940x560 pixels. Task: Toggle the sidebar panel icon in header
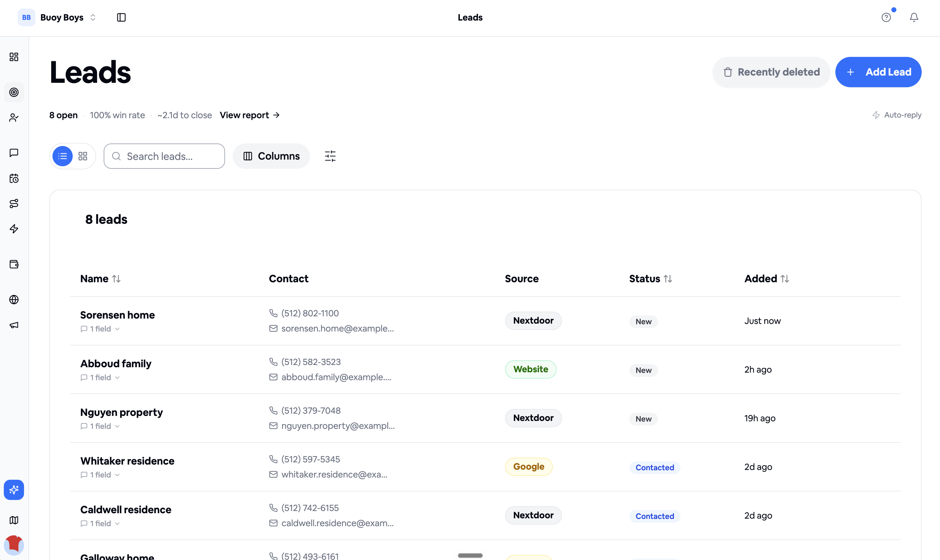tap(121, 17)
